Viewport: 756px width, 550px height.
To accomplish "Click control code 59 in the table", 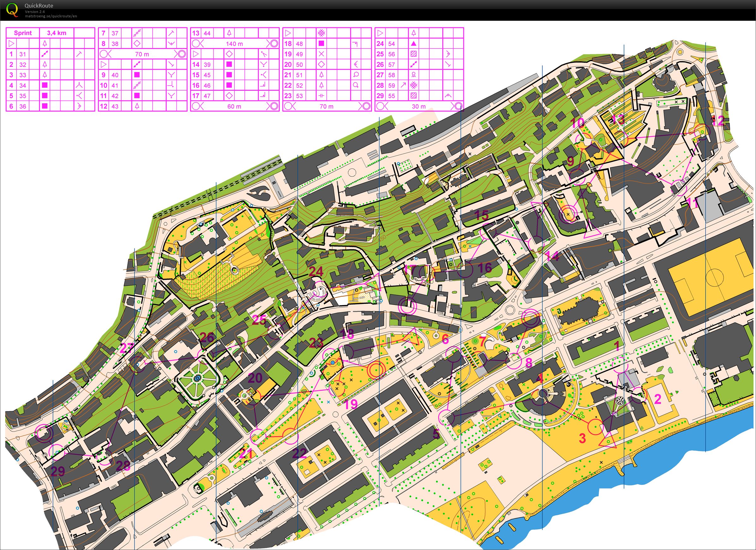I will 392,85.
